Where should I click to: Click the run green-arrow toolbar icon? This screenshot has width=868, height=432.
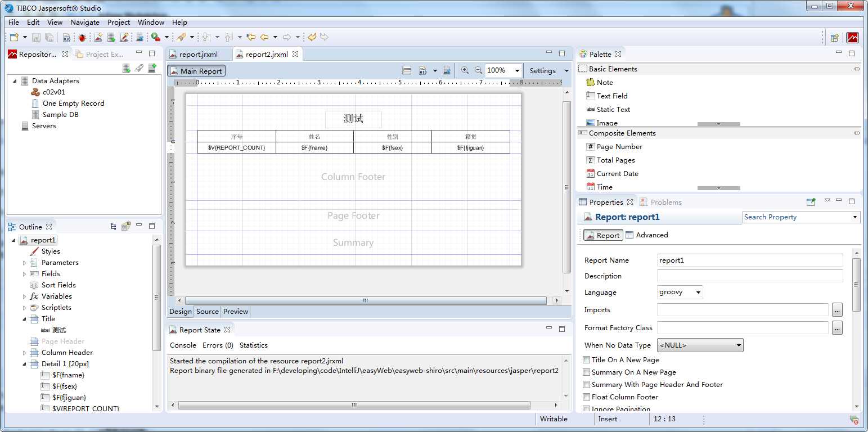[155, 37]
